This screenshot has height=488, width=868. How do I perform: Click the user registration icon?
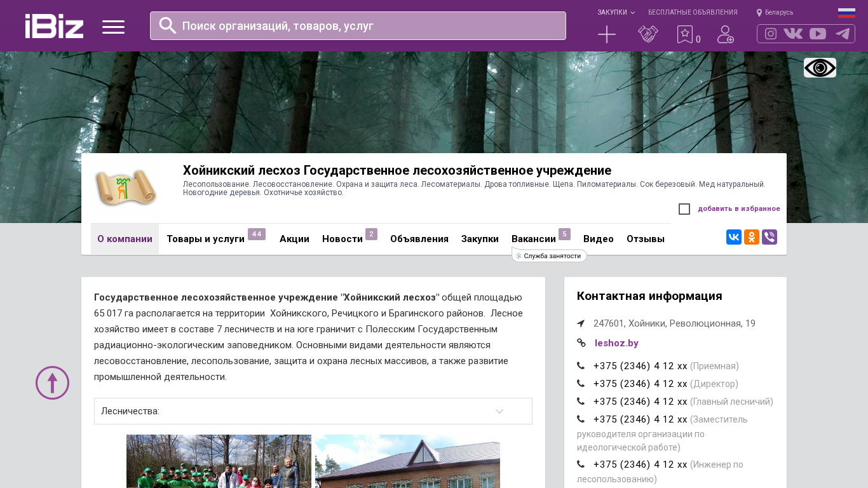tap(726, 34)
